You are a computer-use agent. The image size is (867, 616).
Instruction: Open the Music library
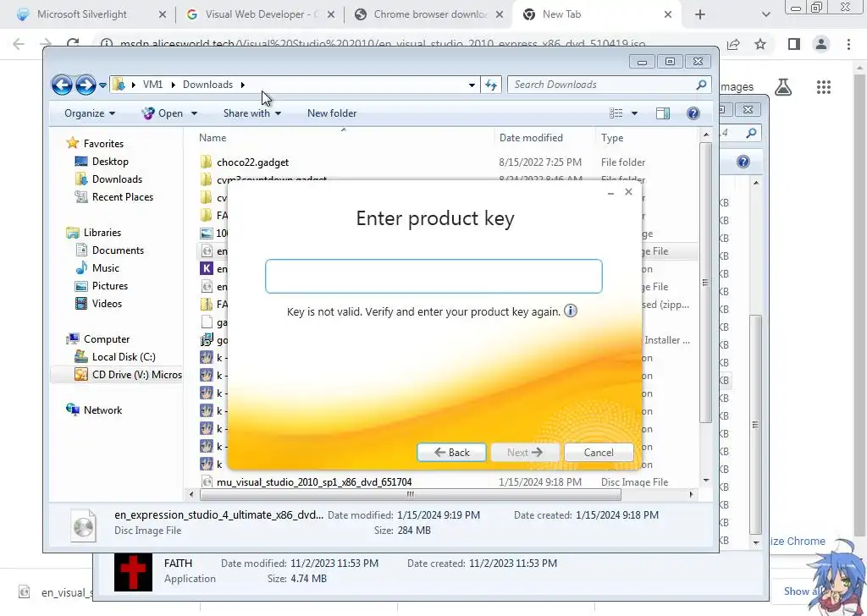(x=106, y=268)
